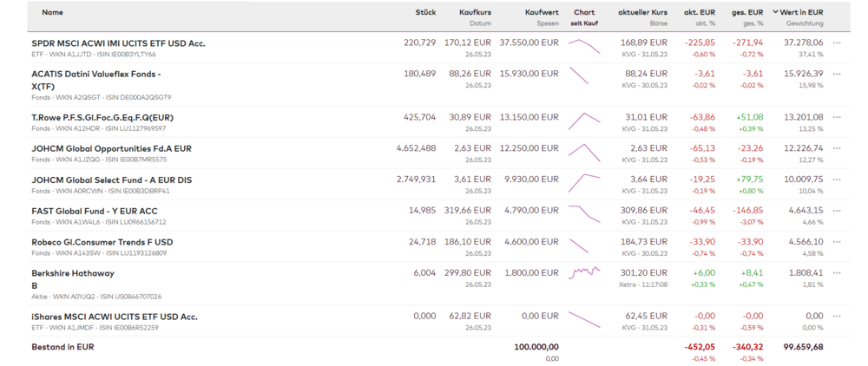Open row menu for JOHCM Global Opportunities
This screenshot has width=868, height=366.
click(837, 148)
